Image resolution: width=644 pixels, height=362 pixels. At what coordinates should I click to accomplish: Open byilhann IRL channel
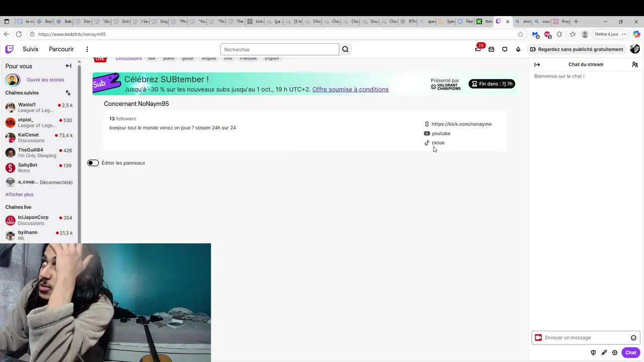click(39, 235)
